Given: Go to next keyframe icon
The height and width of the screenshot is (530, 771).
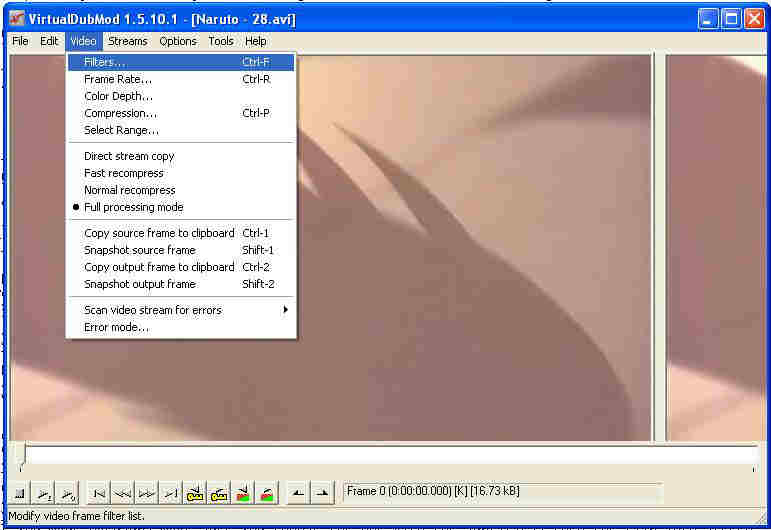Looking at the screenshot, I should pos(219,493).
